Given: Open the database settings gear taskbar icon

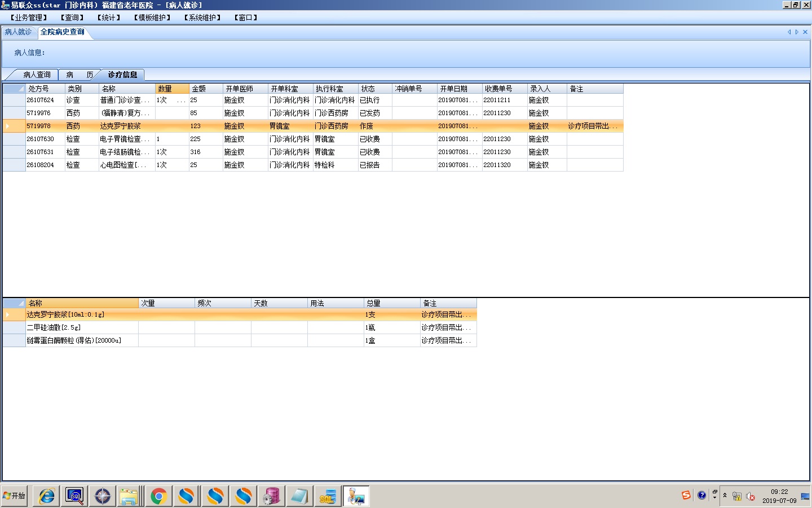Looking at the screenshot, I should click(x=271, y=496).
